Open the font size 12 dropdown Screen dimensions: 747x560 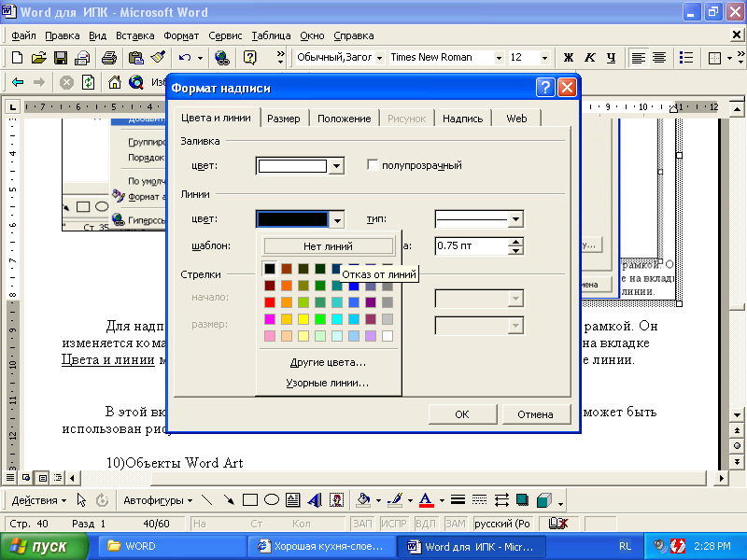[544, 58]
